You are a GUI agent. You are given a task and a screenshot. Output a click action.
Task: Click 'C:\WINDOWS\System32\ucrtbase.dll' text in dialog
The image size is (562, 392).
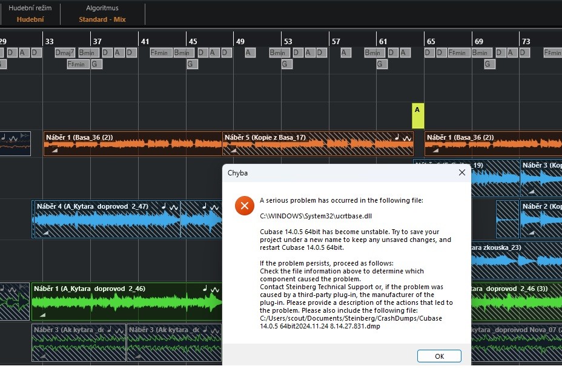(x=316, y=216)
